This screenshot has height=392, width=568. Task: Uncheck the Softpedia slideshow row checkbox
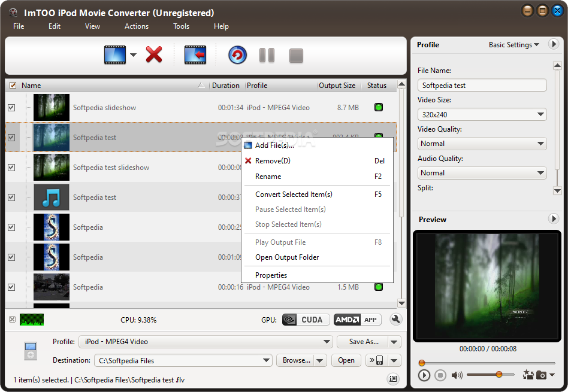click(11, 108)
